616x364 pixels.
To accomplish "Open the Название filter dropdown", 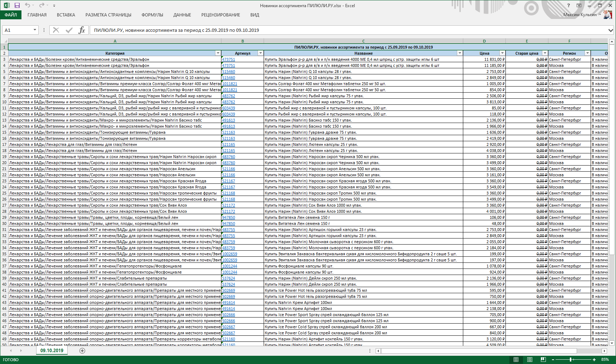I will click(x=460, y=53).
